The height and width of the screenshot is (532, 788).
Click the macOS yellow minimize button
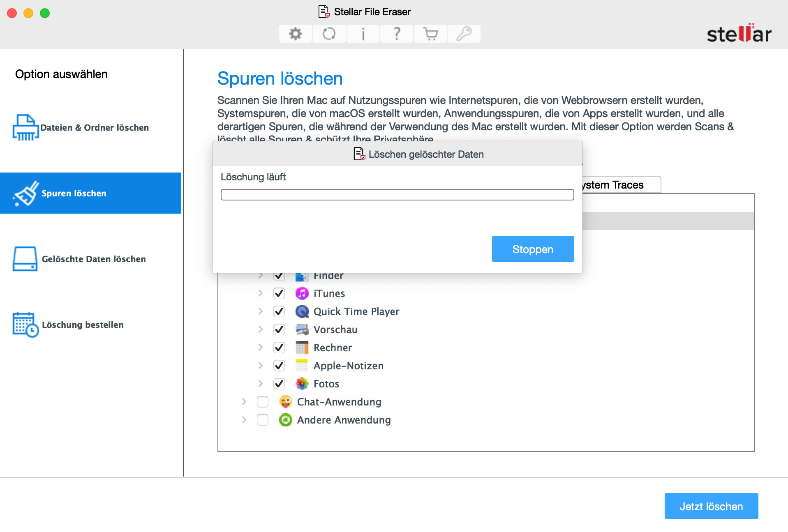click(28, 13)
